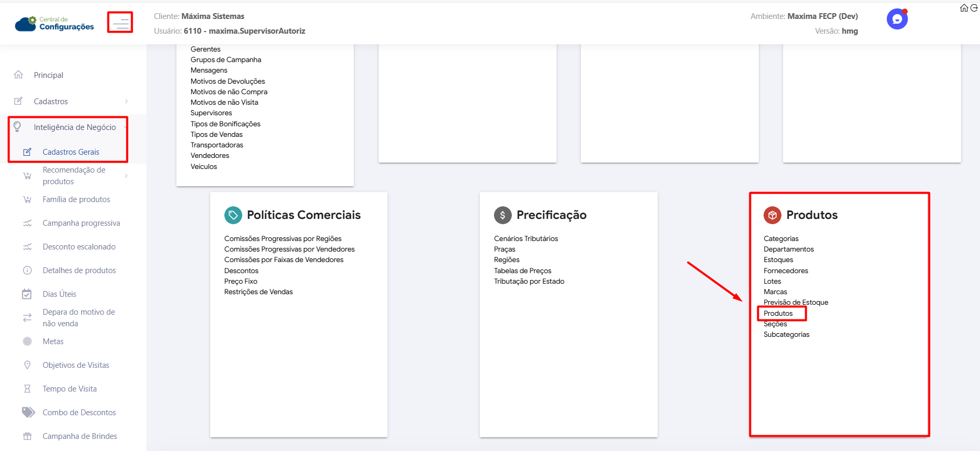The width and height of the screenshot is (980, 451).
Task: Click the Políticas Comerciais tag icon
Action: [x=233, y=215]
